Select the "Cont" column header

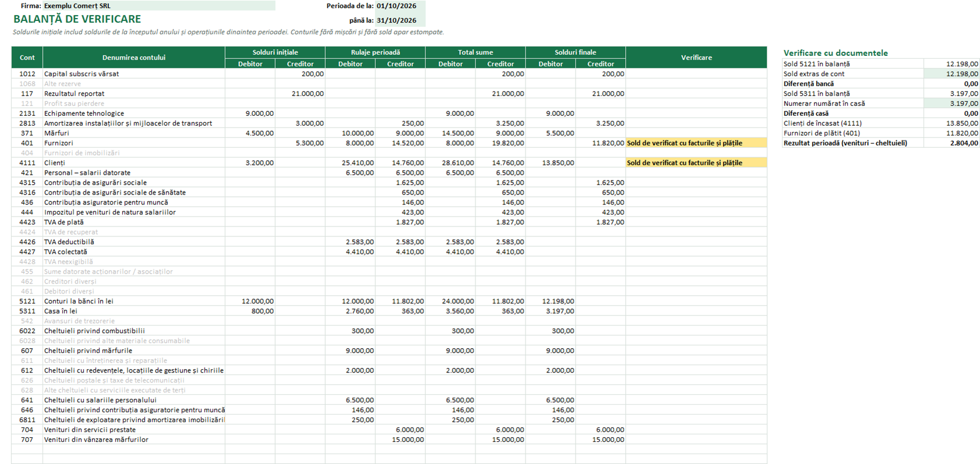(x=27, y=58)
